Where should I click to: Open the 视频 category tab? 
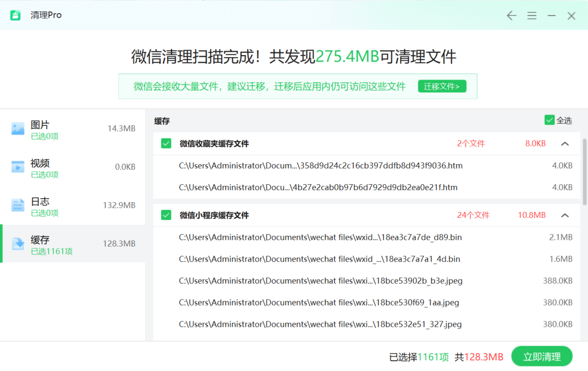click(73, 167)
